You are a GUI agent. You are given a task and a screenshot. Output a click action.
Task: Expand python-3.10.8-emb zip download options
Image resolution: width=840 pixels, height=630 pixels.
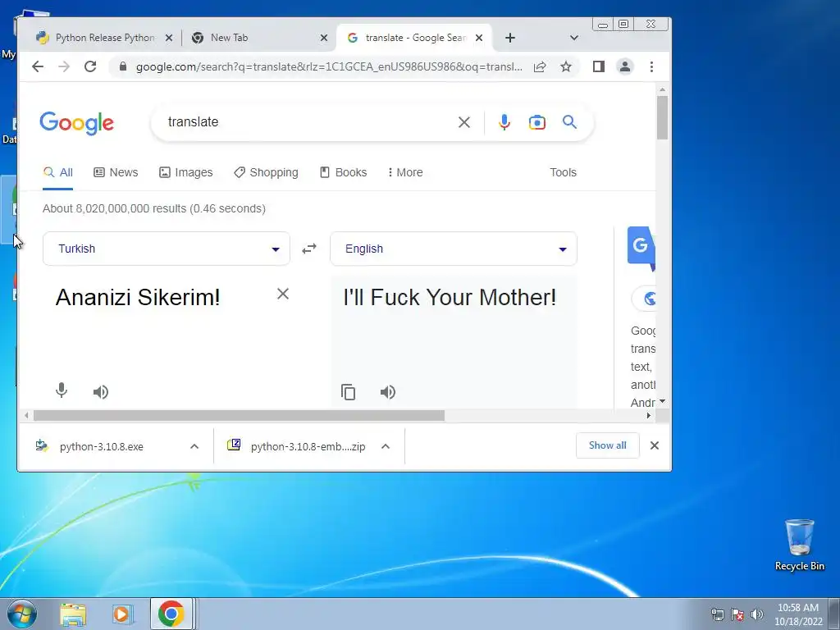click(x=386, y=446)
